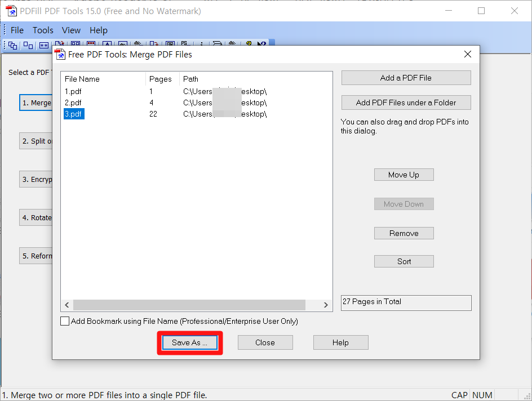Click the Sort button
The height and width of the screenshot is (401, 532).
tap(404, 261)
